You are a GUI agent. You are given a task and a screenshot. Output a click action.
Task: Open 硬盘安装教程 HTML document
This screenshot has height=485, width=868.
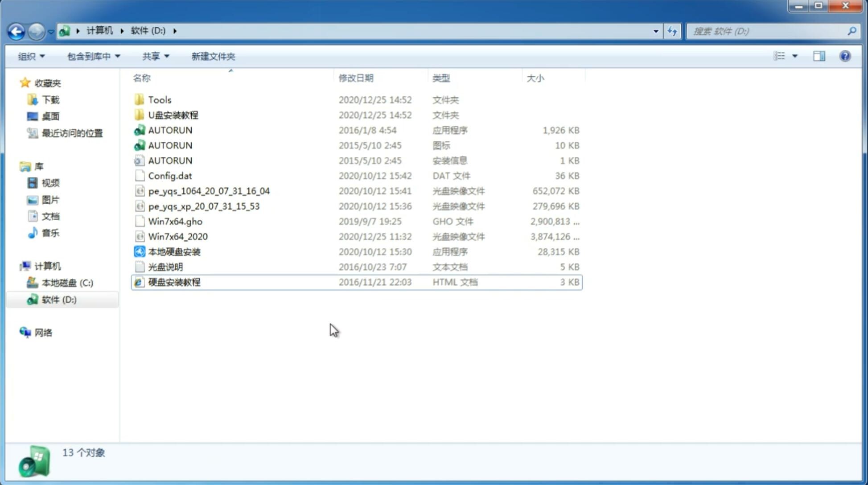coord(174,282)
